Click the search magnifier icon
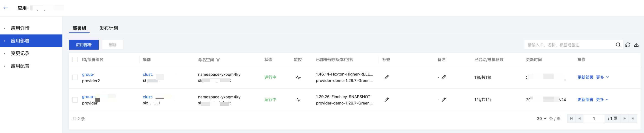The width and height of the screenshot is (644, 133). [x=618, y=45]
